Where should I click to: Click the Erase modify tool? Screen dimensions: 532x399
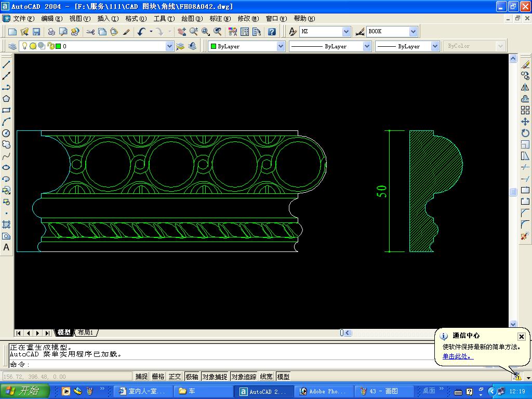pos(525,64)
